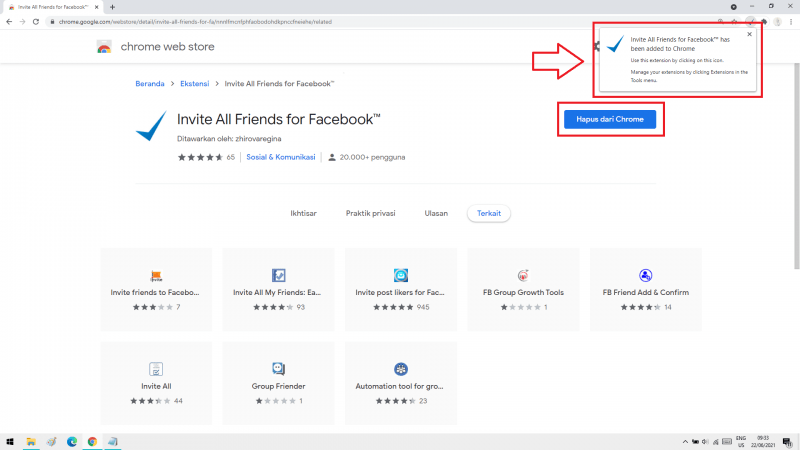Open the Beranda breadcrumb link
This screenshot has height=450, width=800.
pyautogui.click(x=149, y=84)
